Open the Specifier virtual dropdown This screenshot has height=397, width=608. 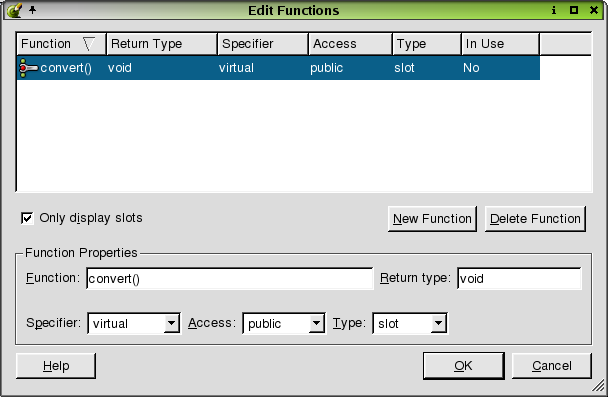coord(171,323)
